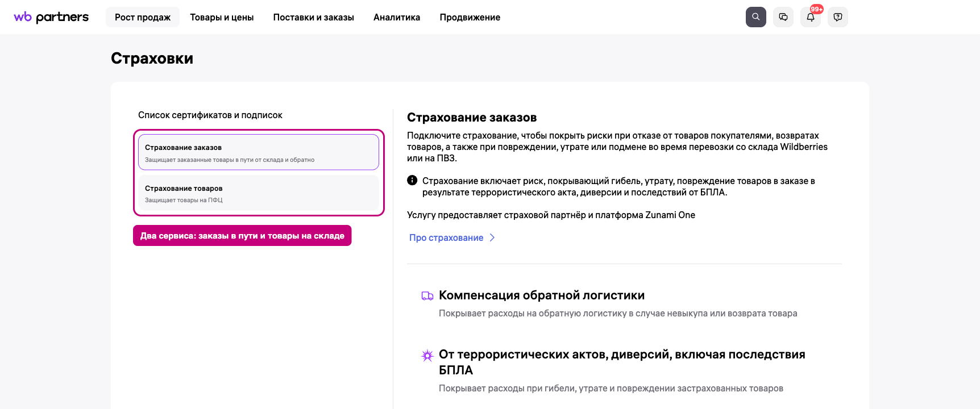The image size is (980, 409).
Task: Click the starburst icon beside terrorism coverage heading
Action: coord(427,356)
